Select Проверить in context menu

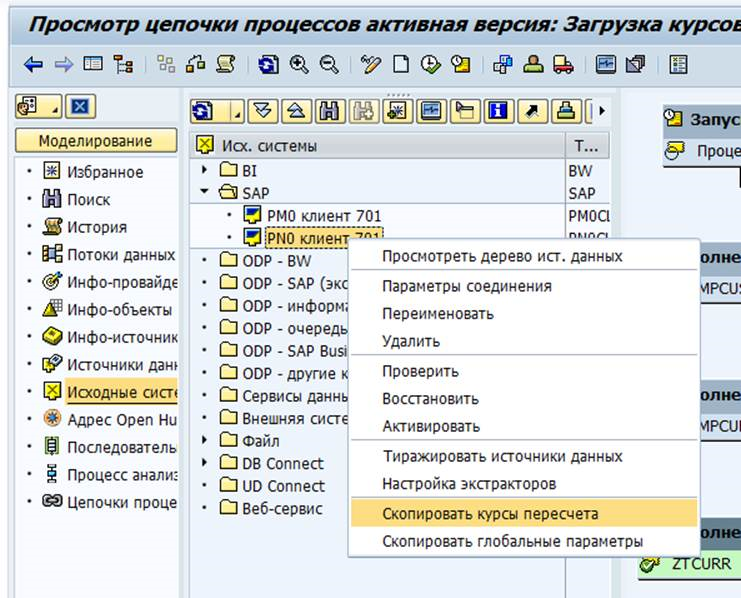(524, 372)
